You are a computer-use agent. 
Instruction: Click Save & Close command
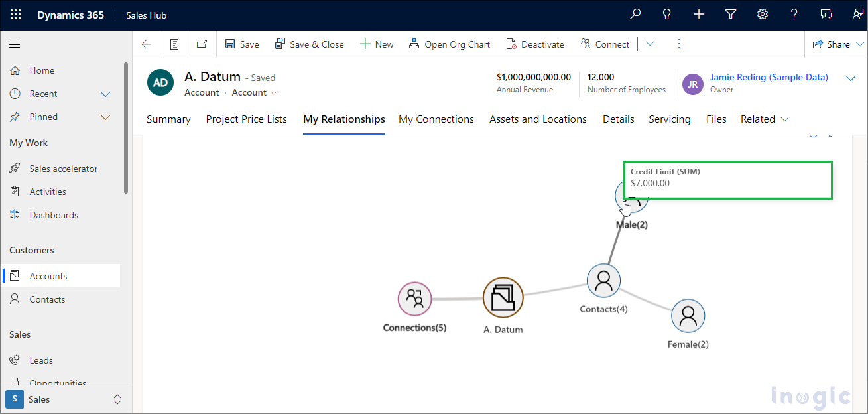click(x=310, y=44)
